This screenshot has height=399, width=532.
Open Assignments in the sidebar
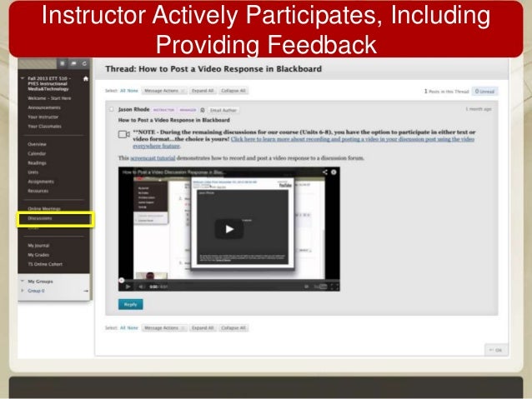pyautogui.click(x=41, y=182)
